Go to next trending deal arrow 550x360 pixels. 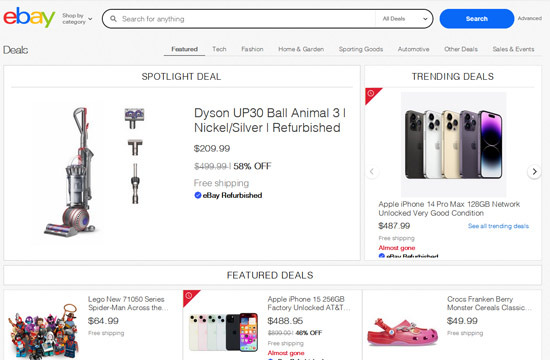(x=534, y=172)
